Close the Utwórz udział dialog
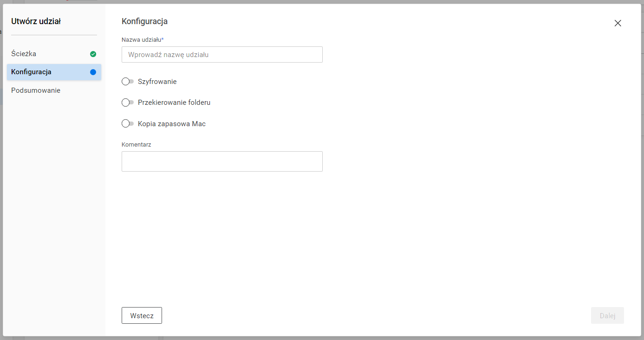Viewport: 644px width, 340px height. tap(618, 23)
